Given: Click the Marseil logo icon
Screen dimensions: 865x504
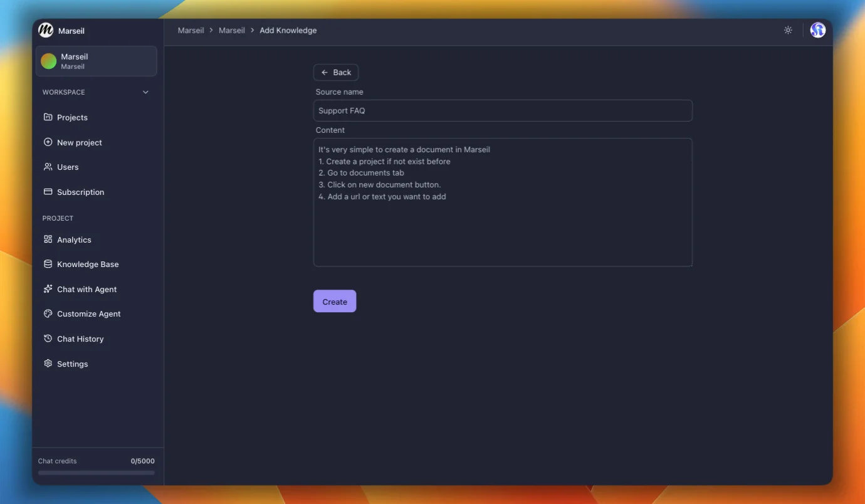Looking at the screenshot, I should 46,30.
